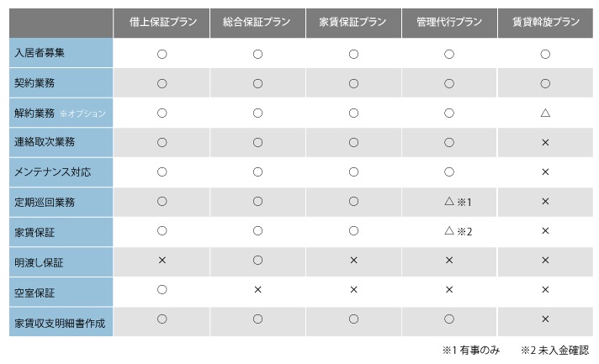This screenshot has width=599, height=364.
Task: Click the × for 家賃収支明細書作成 under 賃貸斡旋プラン
Action: 545,319
